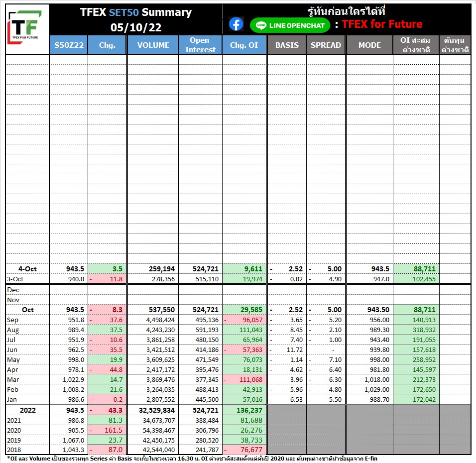This screenshot has height=463, width=476.
Task: Select the 2019 row label
Action: [14, 440]
